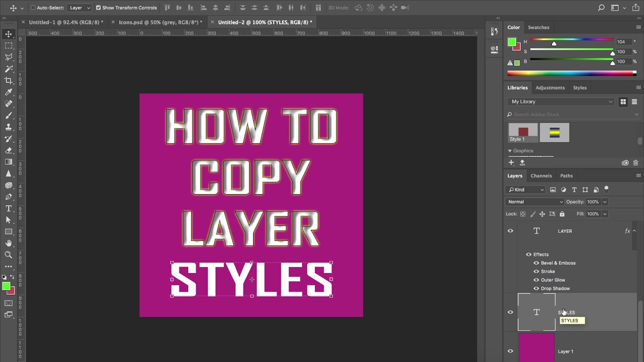644x362 pixels.
Task: Collapse the Graphics section in Libraries
Action: pos(510,151)
